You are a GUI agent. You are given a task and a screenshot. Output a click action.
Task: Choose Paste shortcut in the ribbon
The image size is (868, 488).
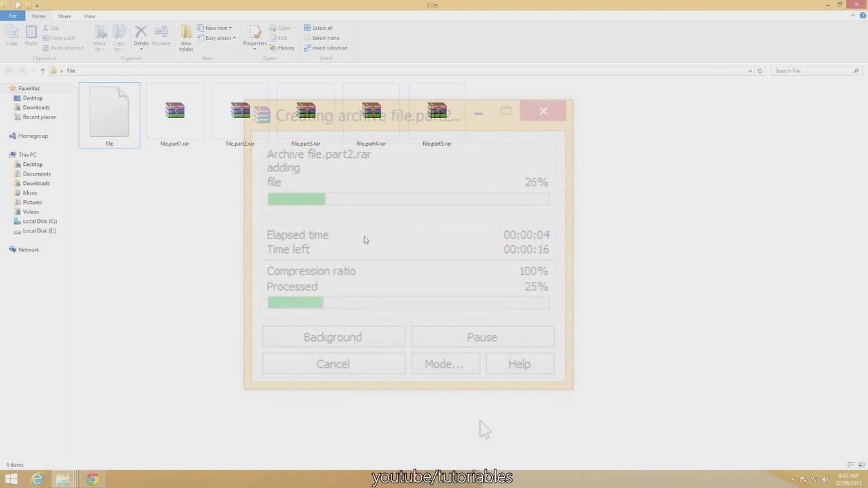tap(63, 47)
